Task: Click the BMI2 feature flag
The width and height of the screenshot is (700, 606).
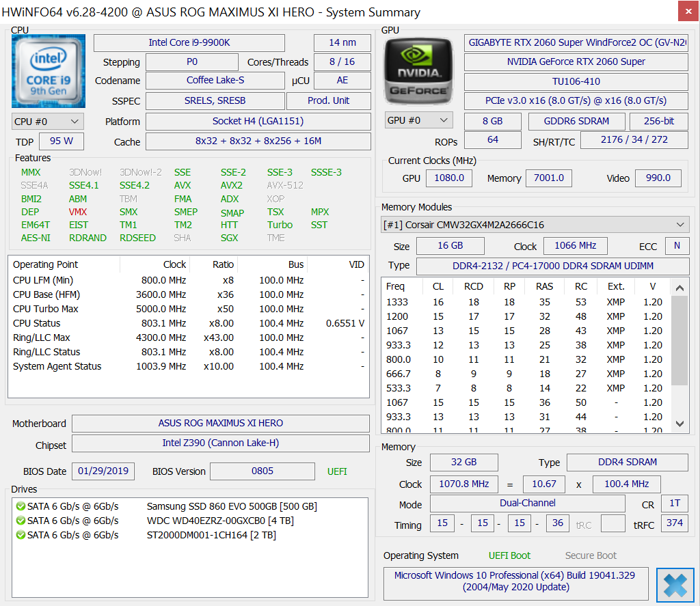Action: pyautogui.click(x=31, y=199)
